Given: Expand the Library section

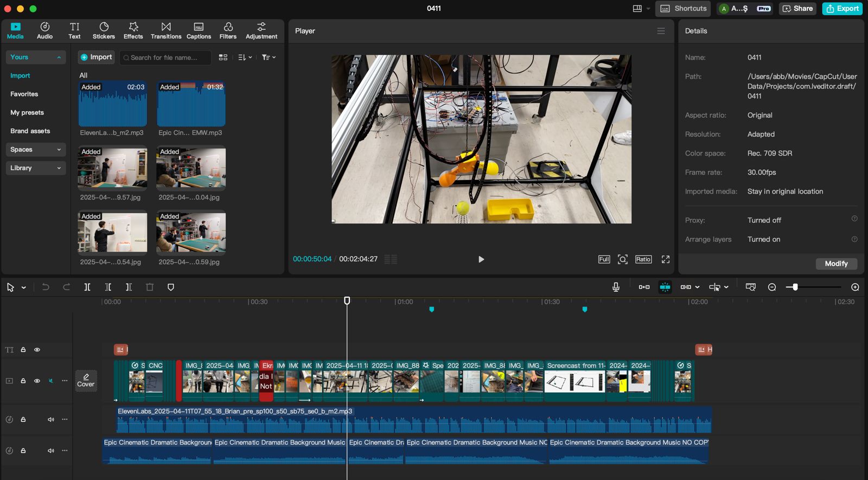Looking at the screenshot, I should point(36,168).
